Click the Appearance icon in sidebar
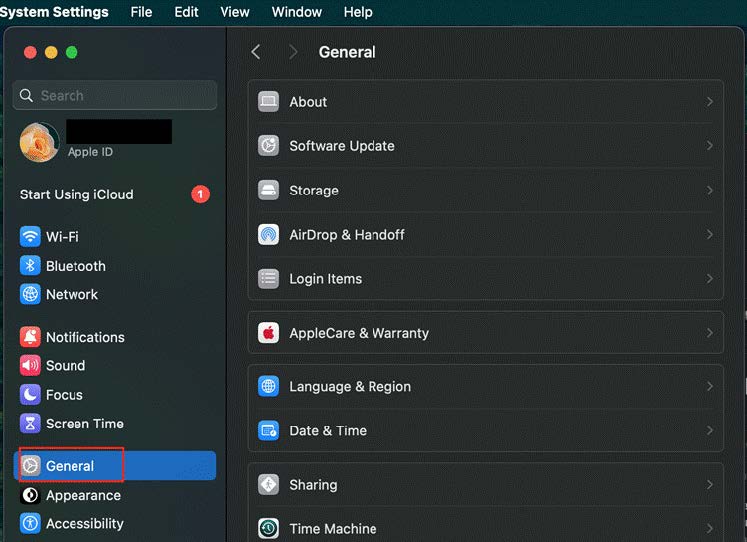747x542 pixels. pyautogui.click(x=30, y=495)
